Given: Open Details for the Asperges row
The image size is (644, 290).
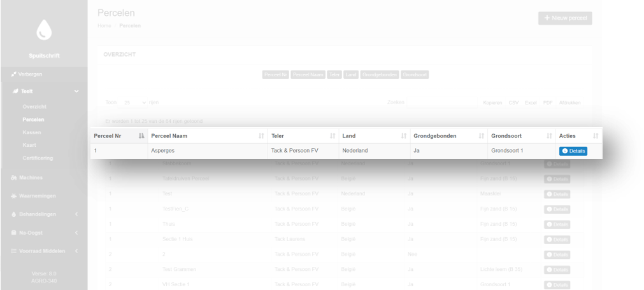Looking at the screenshot, I should tap(573, 151).
